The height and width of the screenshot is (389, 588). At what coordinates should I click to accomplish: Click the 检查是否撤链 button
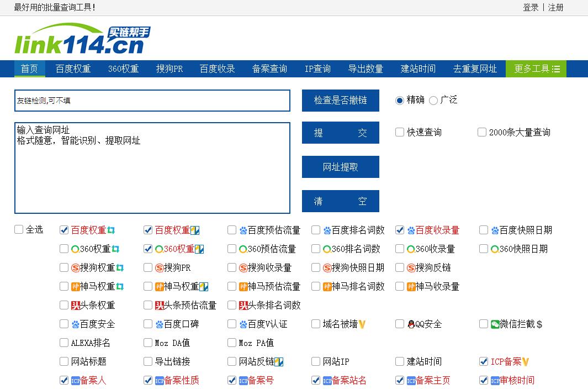pos(340,101)
